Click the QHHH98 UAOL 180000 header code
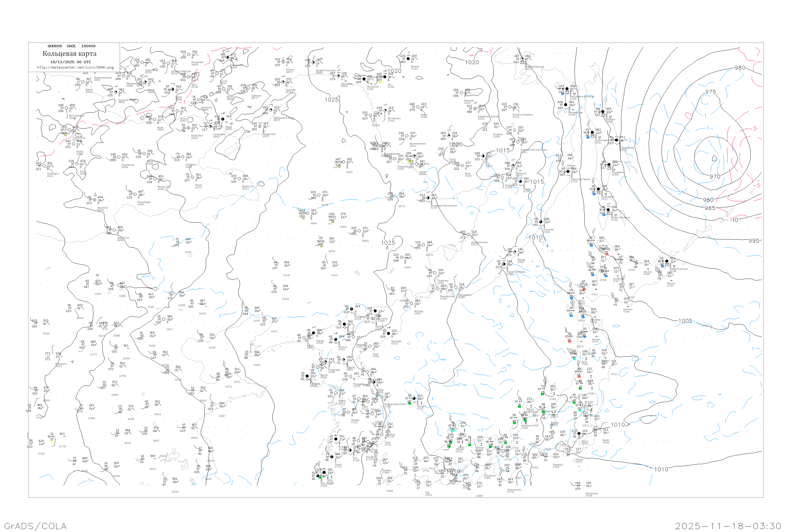Image resolution: width=798 pixels, height=532 pixels. click(72, 46)
